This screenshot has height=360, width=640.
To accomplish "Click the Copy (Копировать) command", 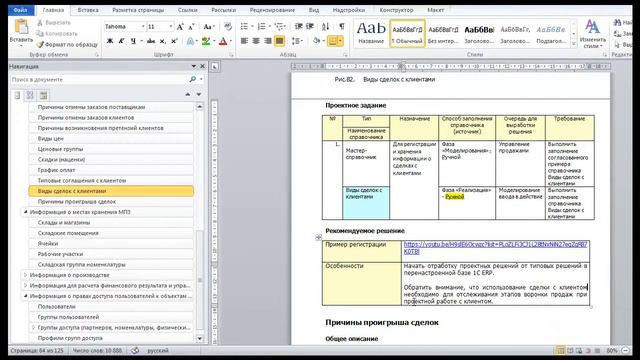I will [56, 33].
